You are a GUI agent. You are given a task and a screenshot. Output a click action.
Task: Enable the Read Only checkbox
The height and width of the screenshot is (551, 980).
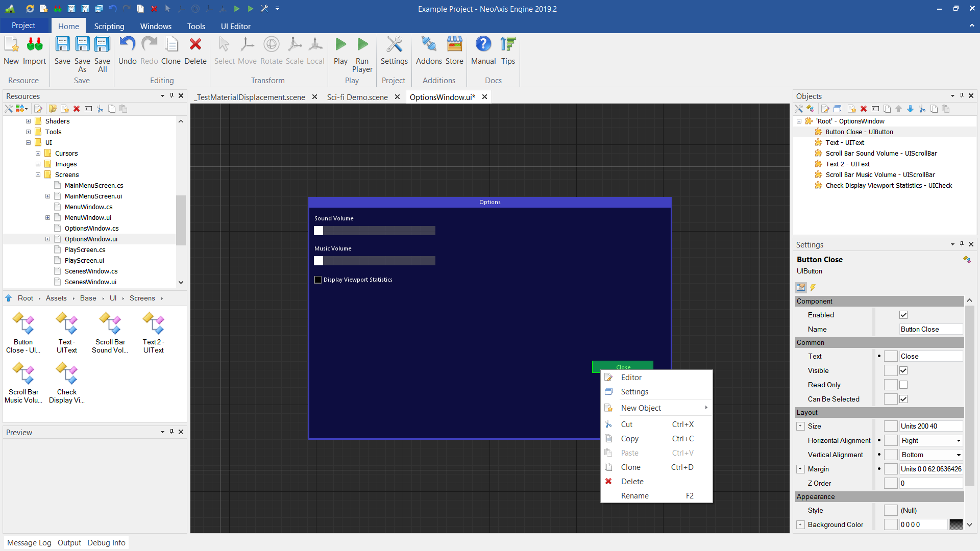click(x=903, y=385)
